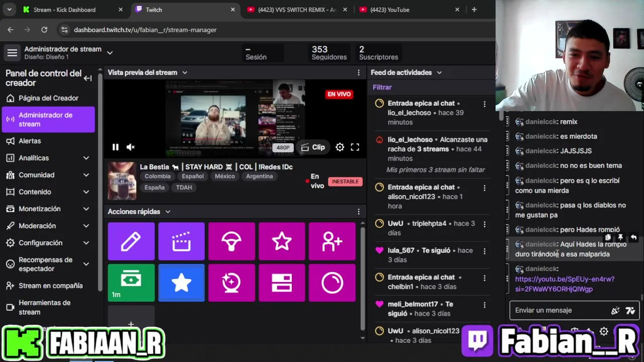Click Filtrar in activity feed

pyautogui.click(x=382, y=87)
